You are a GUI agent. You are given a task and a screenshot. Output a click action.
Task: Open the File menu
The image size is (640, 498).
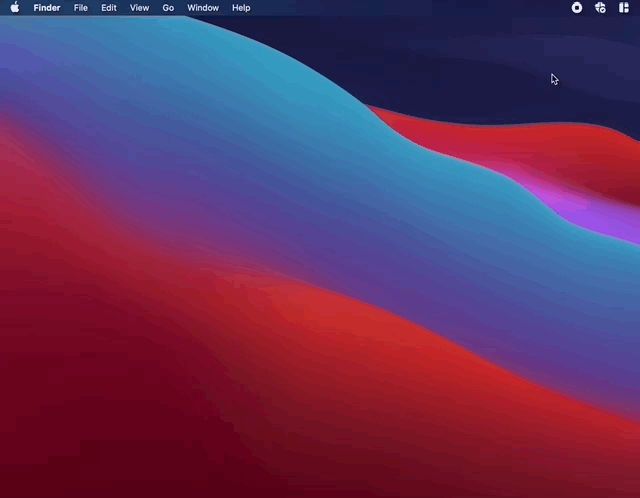tap(81, 8)
